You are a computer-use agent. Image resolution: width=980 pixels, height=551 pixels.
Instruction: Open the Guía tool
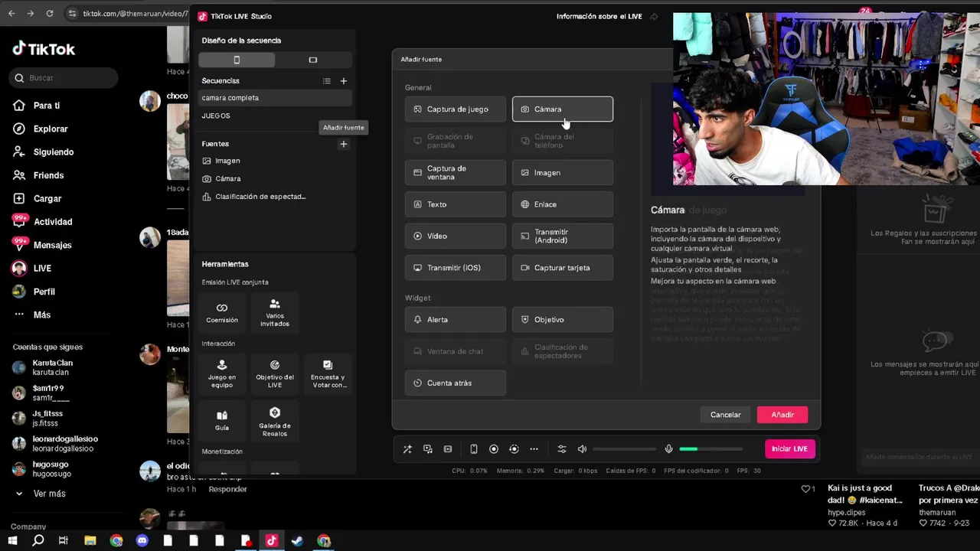point(222,420)
